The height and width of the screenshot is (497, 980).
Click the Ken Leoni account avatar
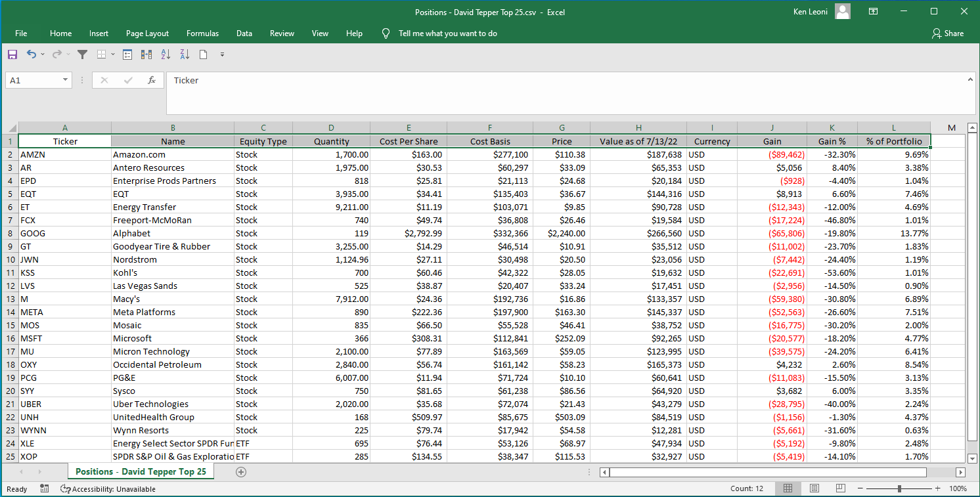click(x=843, y=11)
